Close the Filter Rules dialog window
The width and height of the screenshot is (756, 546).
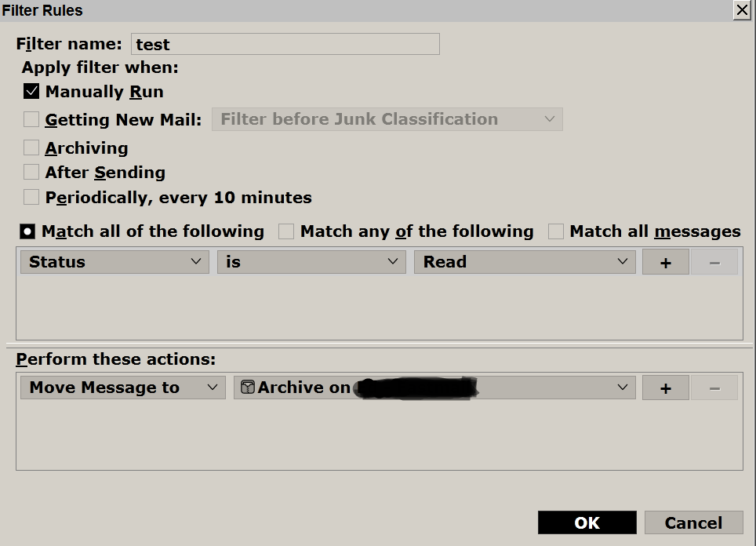(x=741, y=10)
